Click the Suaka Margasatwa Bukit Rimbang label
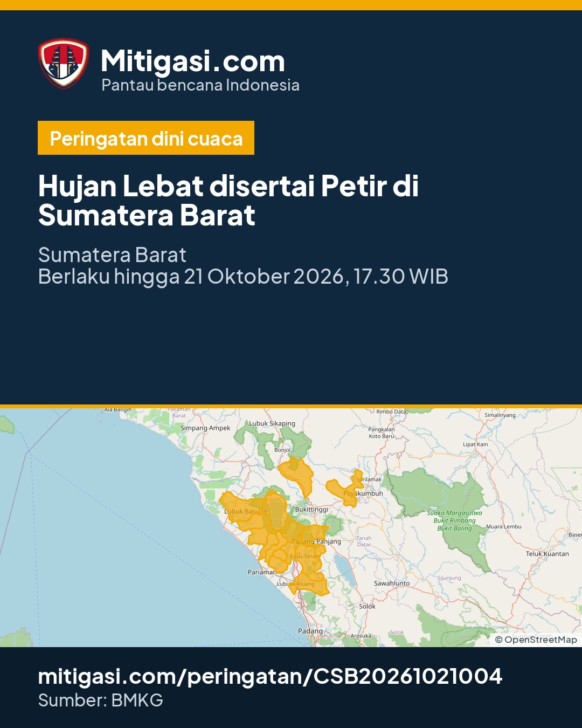Image resolution: width=582 pixels, height=728 pixels. pos(455,520)
